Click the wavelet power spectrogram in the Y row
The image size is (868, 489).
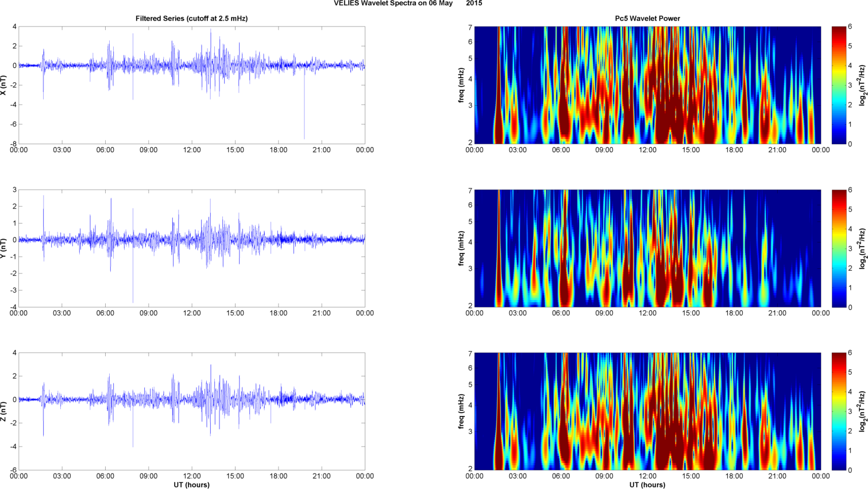pos(647,248)
